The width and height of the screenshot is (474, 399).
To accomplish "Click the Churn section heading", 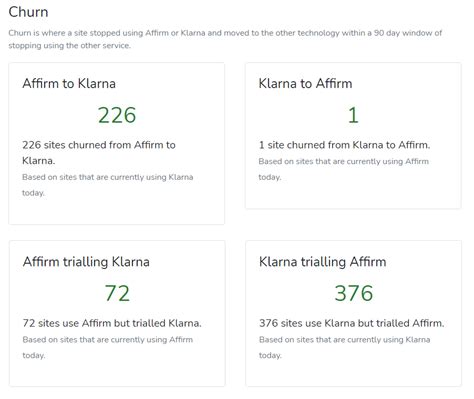I will pos(28,12).
